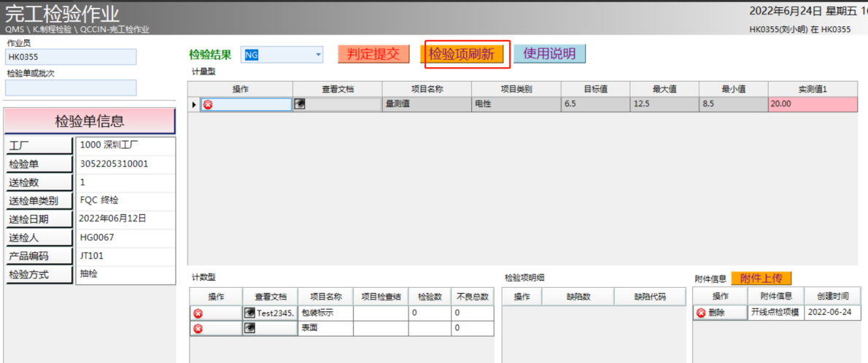Click the 检验数 cell for 包装标示
This screenshot has height=363, width=868.
coord(429,313)
